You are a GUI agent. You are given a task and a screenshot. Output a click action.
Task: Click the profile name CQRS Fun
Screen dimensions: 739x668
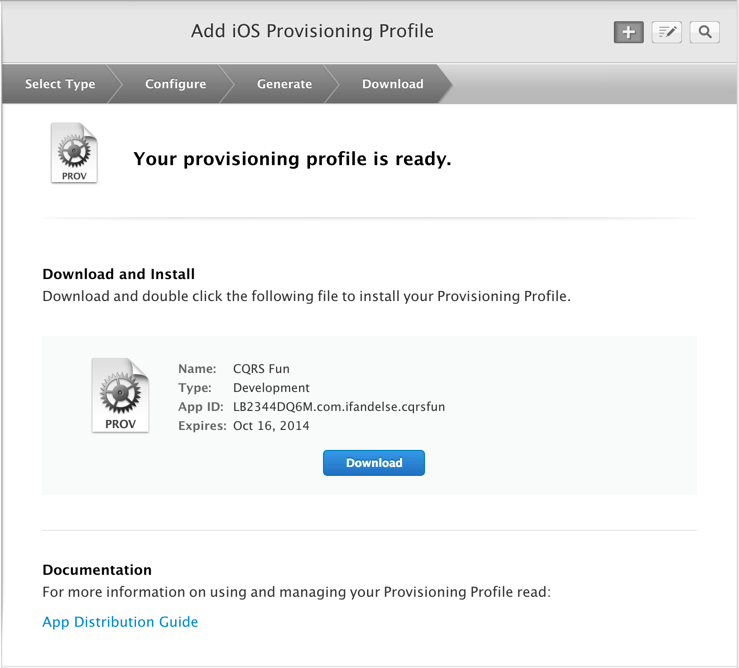261,369
